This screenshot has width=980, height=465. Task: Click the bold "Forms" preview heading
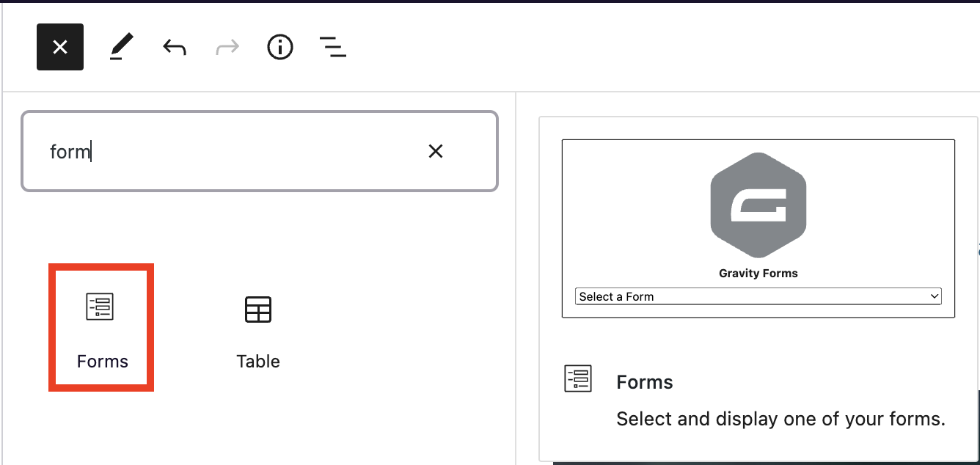click(x=645, y=382)
